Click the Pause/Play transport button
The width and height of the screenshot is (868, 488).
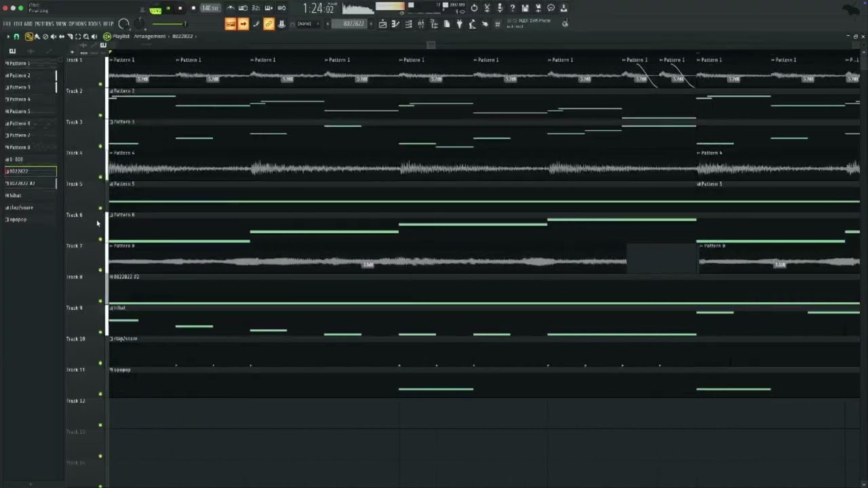point(168,7)
